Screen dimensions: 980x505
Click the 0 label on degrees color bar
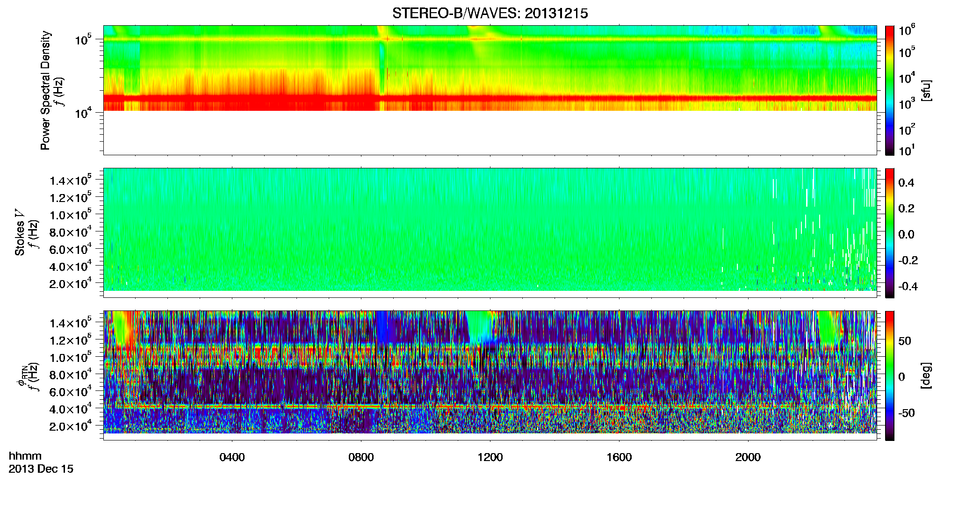(x=902, y=377)
